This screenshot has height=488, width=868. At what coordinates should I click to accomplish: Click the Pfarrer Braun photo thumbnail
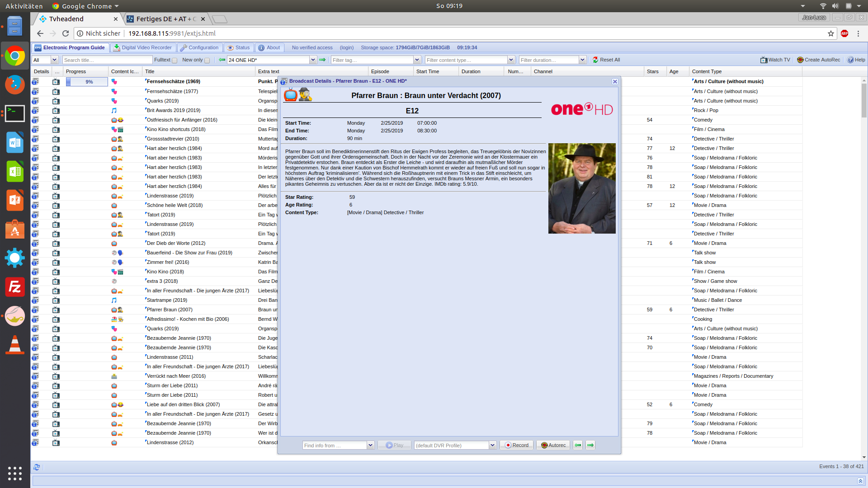[x=582, y=188]
